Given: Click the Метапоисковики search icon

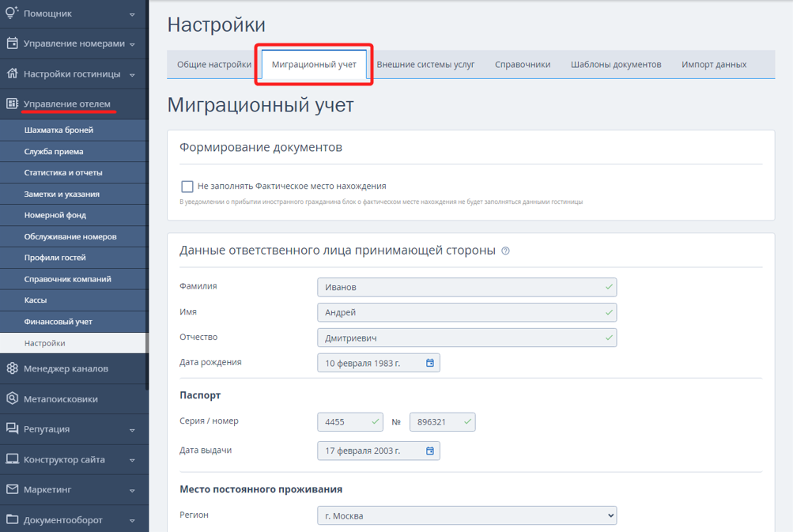Looking at the screenshot, I should 12,398.
